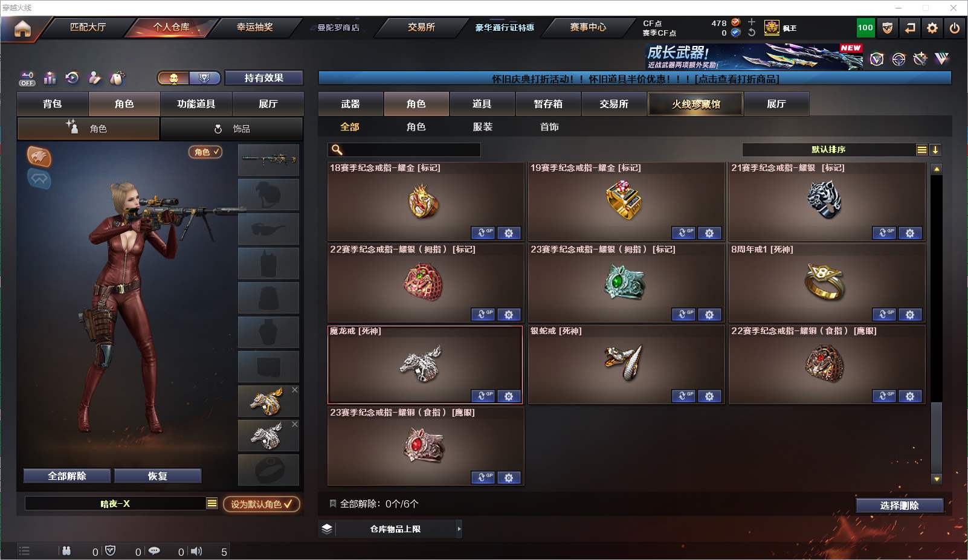This screenshot has height=560, width=968.
Task: Click the 全部解除 button
Action: (67, 476)
